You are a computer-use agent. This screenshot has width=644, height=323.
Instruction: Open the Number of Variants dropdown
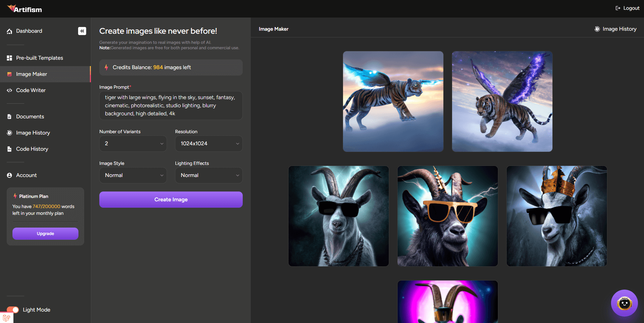pyautogui.click(x=133, y=144)
